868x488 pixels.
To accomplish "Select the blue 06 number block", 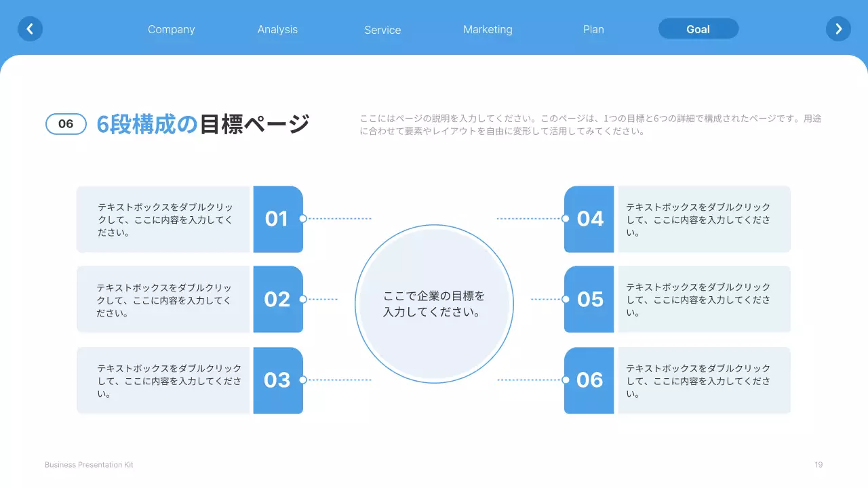I will [x=589, y=380].
